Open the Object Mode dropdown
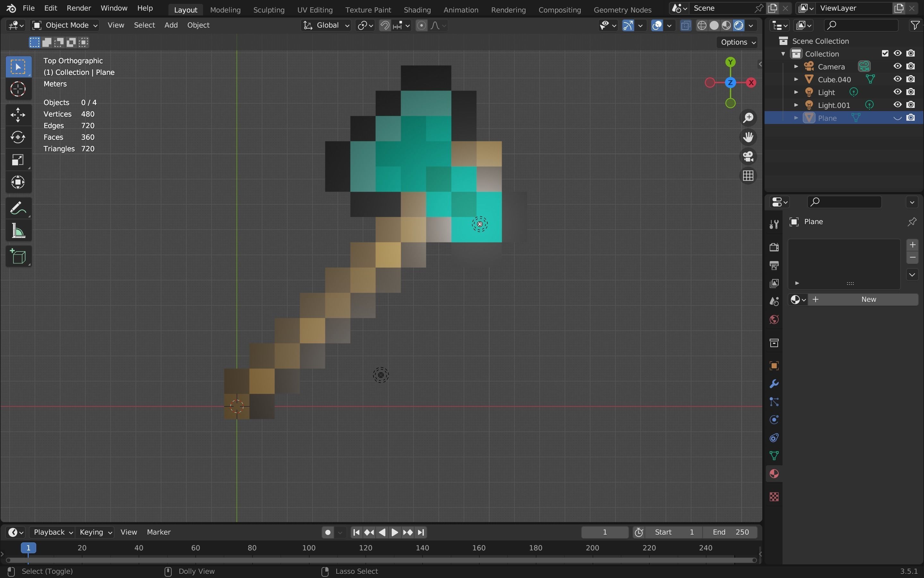924x578 pixels. coord(64,25)
